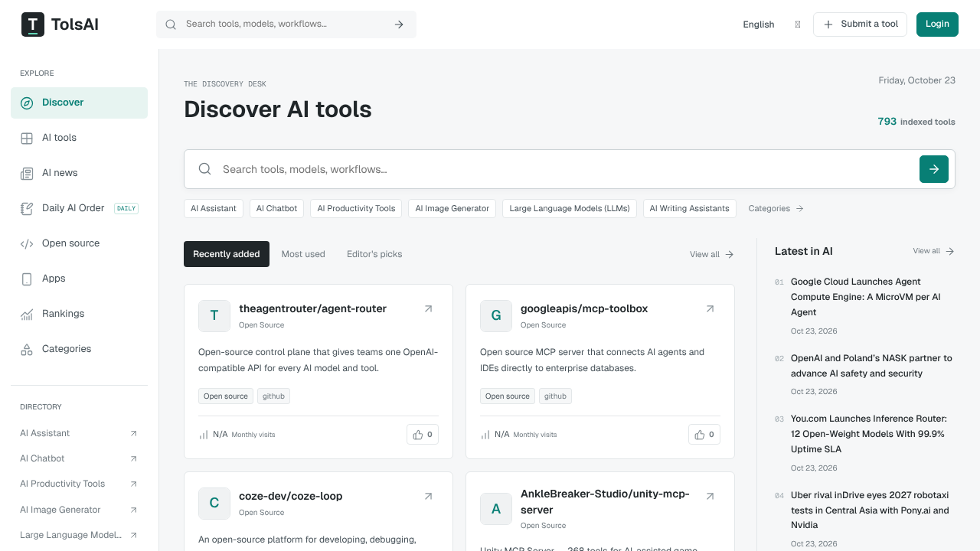Click the Categories link next to the filter chips

pyautogui.click(x=776, y=208)
